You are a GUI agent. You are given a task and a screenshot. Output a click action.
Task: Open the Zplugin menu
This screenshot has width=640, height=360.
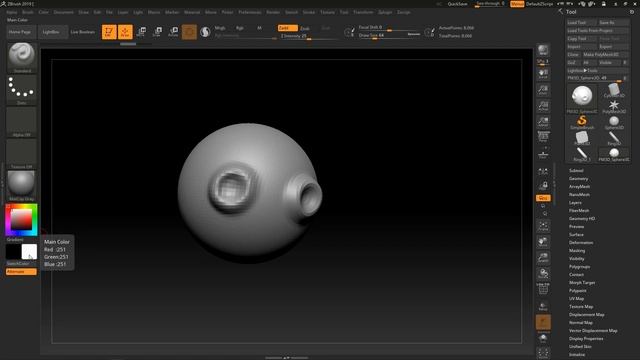[385, 12]
